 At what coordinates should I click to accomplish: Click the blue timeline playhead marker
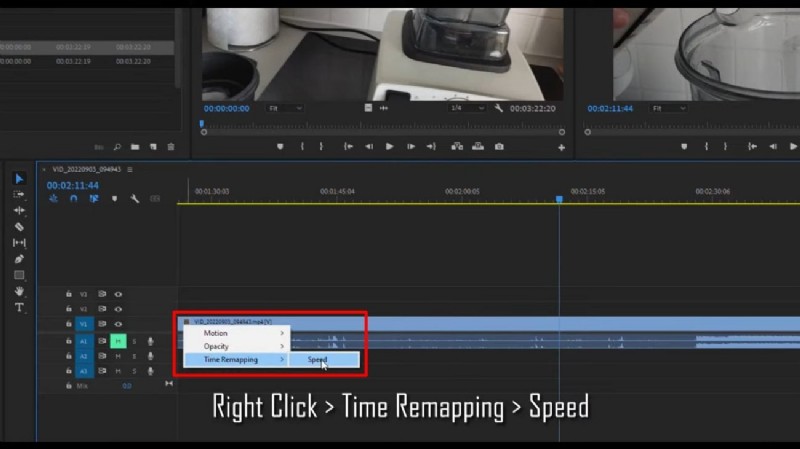(x=559, y=199)
